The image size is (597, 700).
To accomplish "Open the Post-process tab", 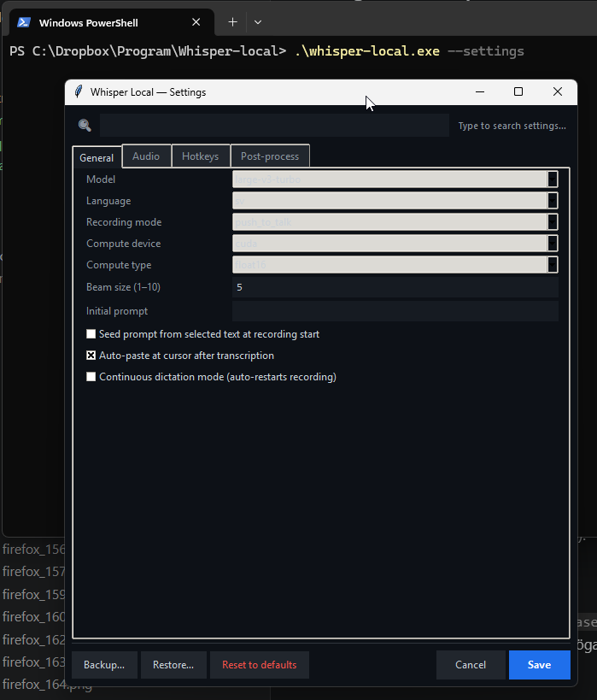I will click(x=270, y=156).
